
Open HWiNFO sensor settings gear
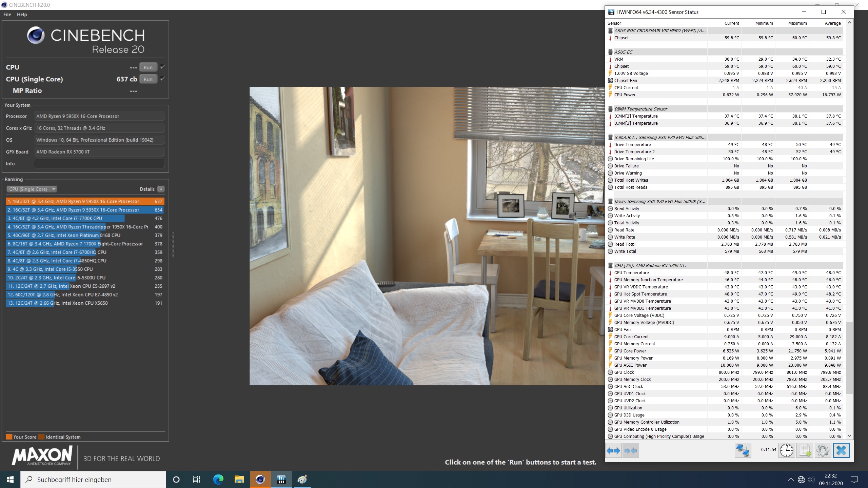pyautogui.click(x=823, y=451)
